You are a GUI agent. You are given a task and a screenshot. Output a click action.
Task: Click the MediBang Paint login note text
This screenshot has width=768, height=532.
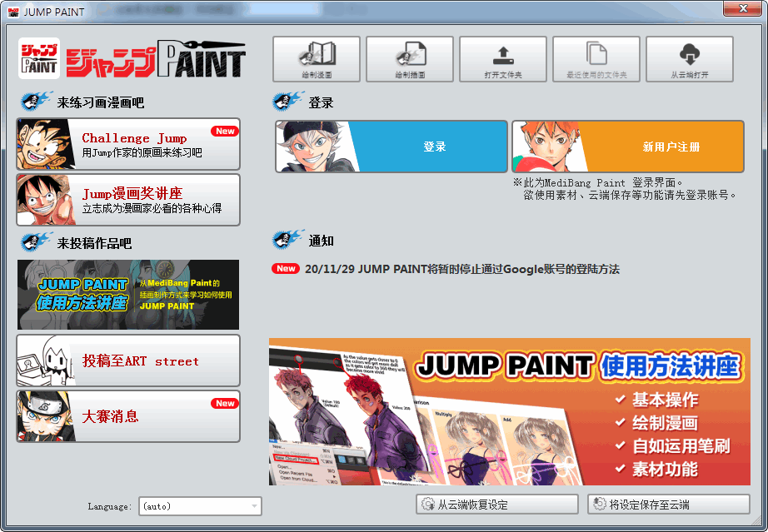point(625,189)
